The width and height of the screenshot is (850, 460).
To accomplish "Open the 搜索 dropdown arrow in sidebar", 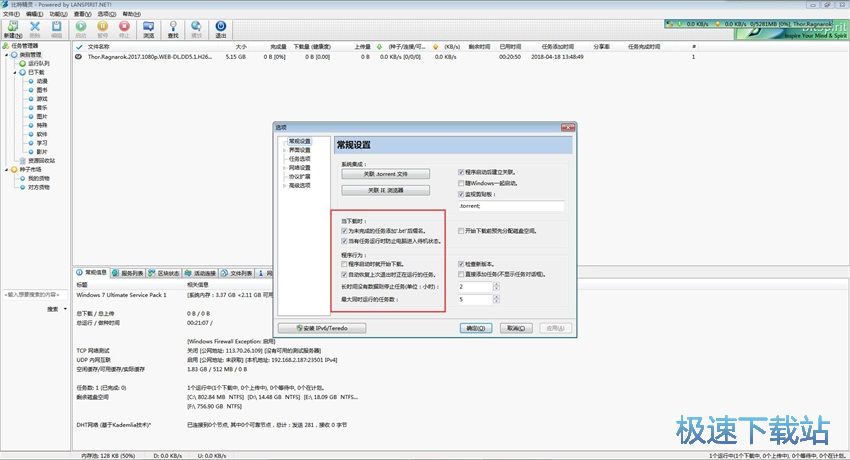I will pyautogui.click(x=66, y=309).
